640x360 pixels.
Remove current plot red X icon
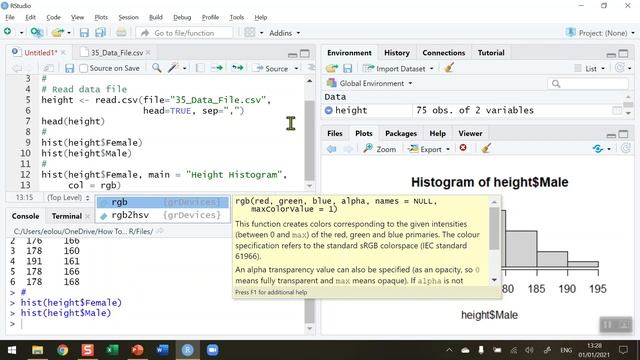pyautogui.click(x=463, y=148)
